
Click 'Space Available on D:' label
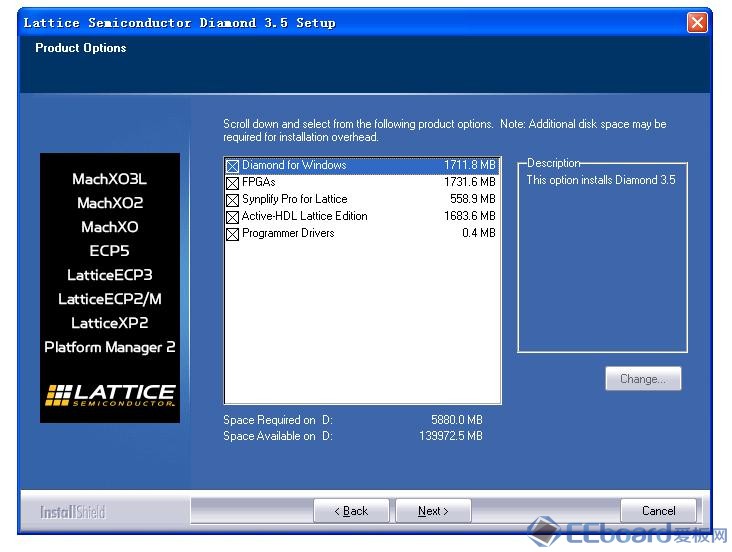click(x=278, y=436)
